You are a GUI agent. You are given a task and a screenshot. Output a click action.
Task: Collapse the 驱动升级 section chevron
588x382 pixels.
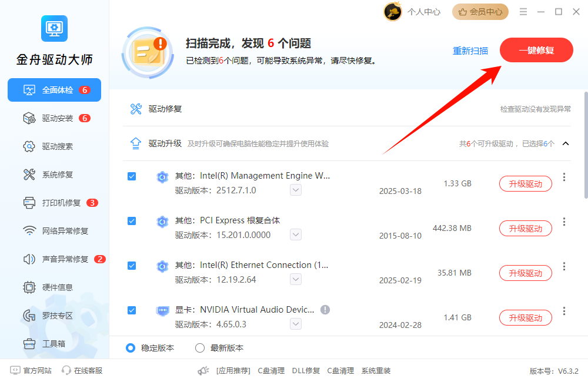tap(566, 143)
